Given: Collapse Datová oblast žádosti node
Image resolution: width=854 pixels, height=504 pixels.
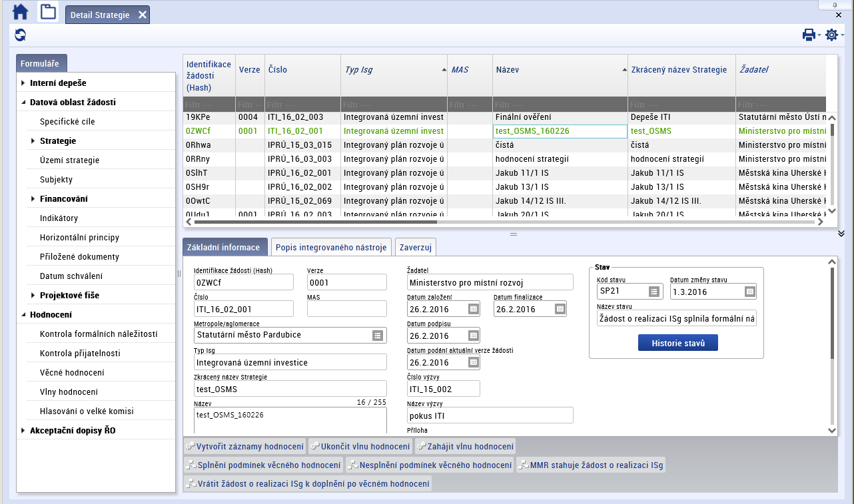Looking at the screenshot, I should (x=23, y=103).
